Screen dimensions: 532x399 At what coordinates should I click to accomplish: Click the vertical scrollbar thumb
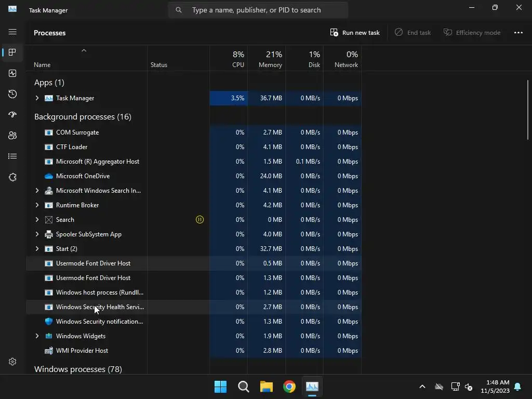tap(528, 109)
